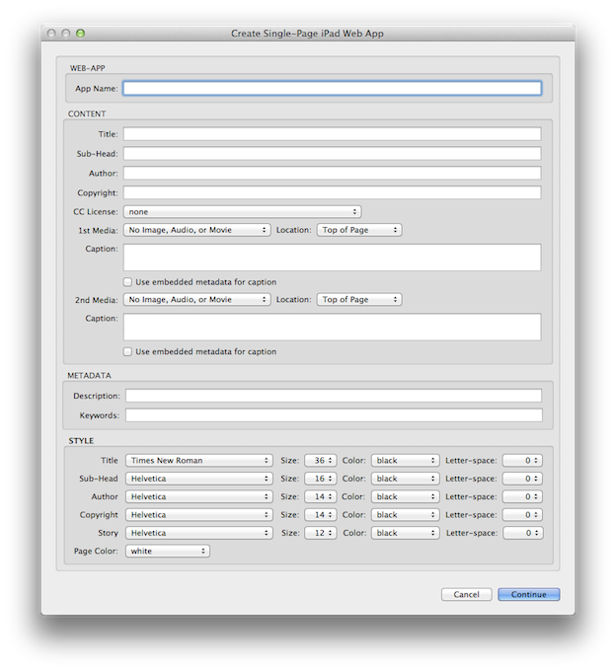Open the Page Color dropdown
The width and height of the screenshot is (616, 672).
168,552
